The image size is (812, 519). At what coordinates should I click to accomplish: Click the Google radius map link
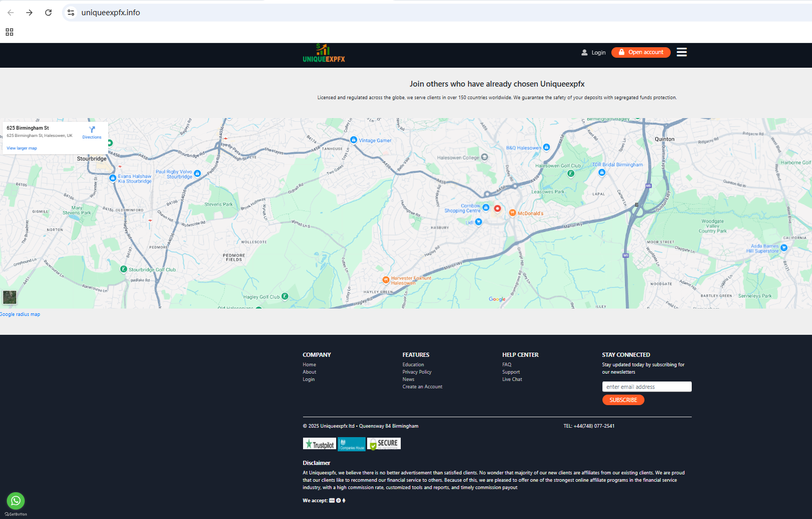[x=20, y=314]
